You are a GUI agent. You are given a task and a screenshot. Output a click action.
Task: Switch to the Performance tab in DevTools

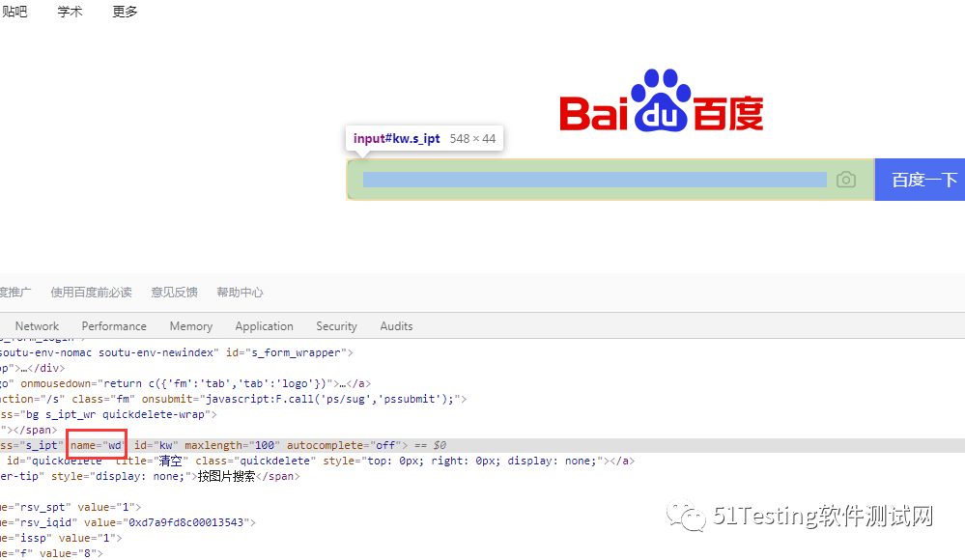pyautogui.click(x=114, y=326)
